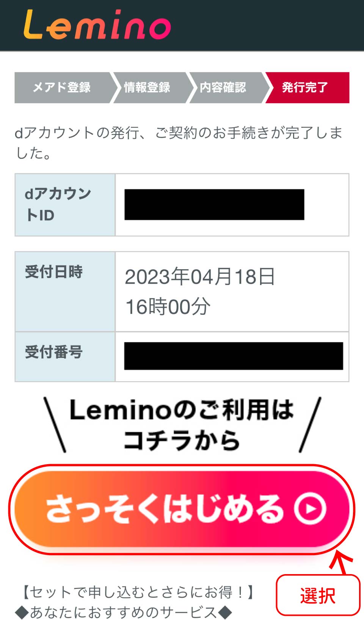Click the 受付日時 label cell
Screen dimensions: 364x620
pyautogui.click(x=65, y=291)
